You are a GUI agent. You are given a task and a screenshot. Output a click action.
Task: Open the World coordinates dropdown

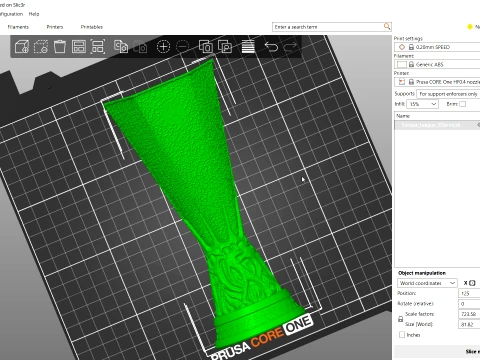pos(427,283)
